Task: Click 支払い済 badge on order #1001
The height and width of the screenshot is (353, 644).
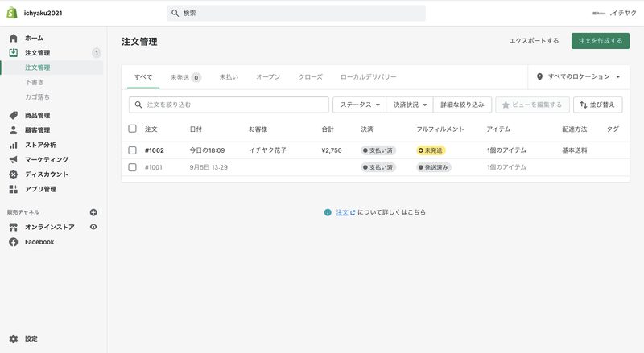Action: 378,167
